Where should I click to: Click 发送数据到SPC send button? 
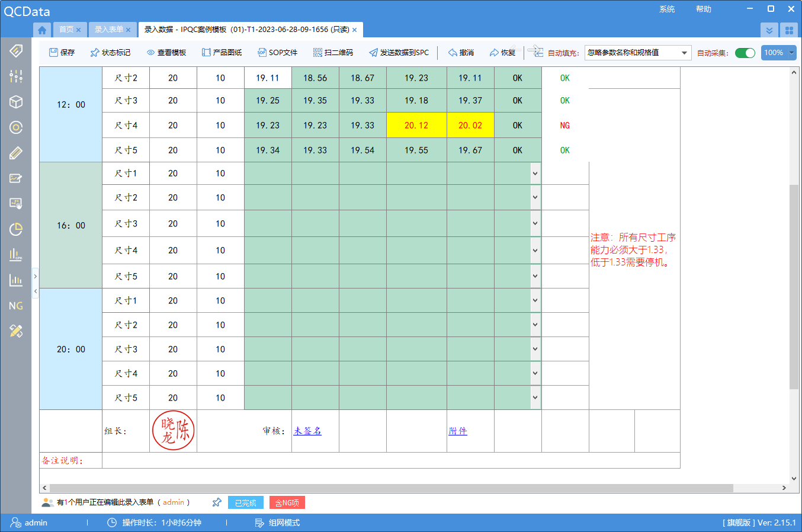(x=399, y=53)
